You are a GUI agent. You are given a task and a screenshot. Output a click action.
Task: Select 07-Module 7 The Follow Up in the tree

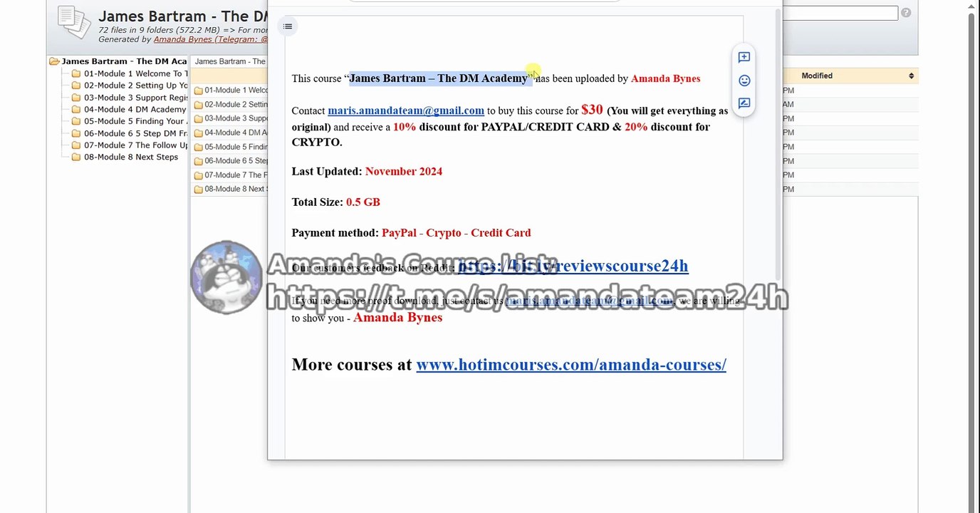136,145
